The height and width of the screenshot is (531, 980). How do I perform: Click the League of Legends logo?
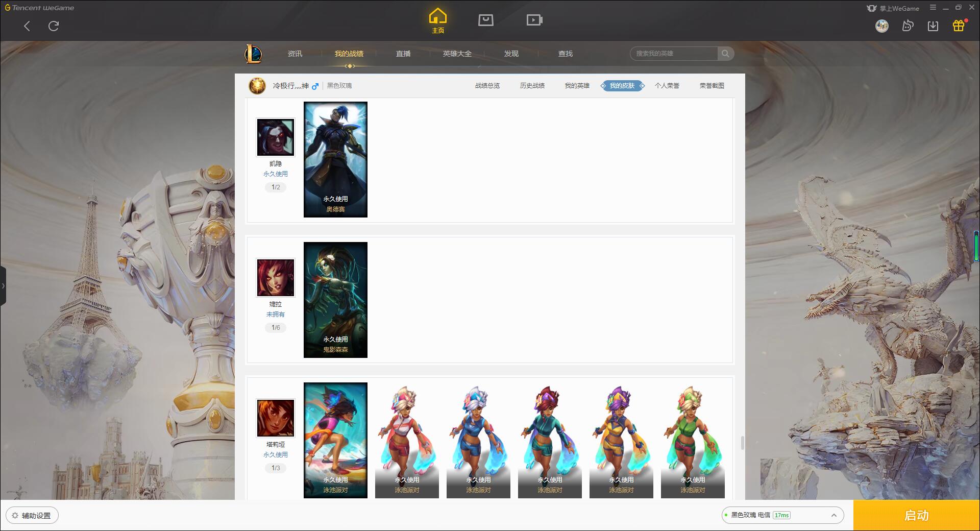point(253,53)
